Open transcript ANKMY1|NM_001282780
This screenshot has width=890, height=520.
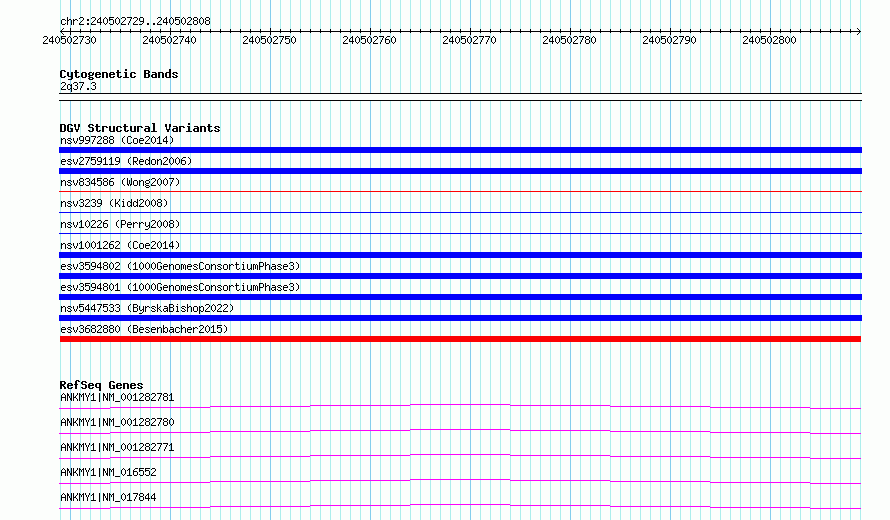(x=117, y=422)
